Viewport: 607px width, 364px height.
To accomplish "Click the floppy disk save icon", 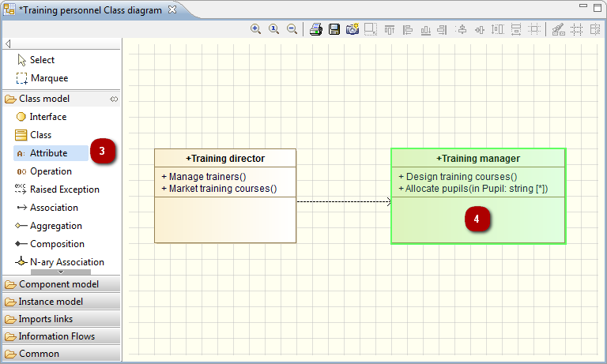I will click(334, 29).
